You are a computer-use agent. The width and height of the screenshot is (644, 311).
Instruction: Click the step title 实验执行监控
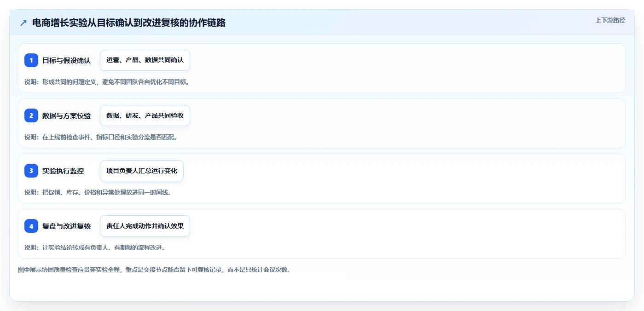(x=63, y=171)
